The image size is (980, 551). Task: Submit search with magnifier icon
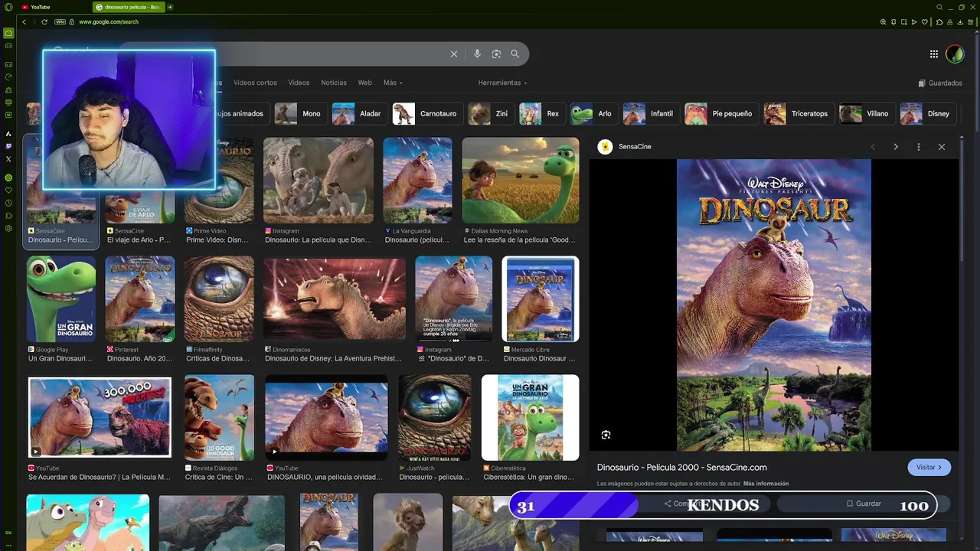[515, 54]
